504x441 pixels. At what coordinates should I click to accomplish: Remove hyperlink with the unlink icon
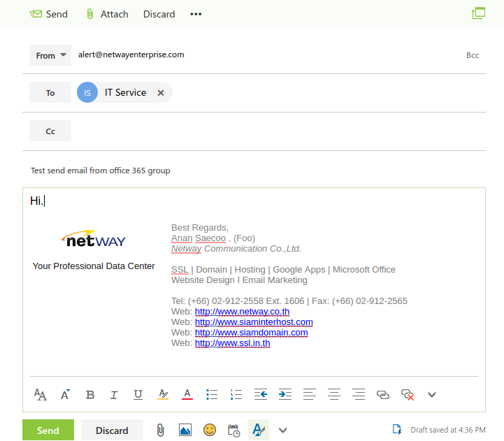coord(408,394)
